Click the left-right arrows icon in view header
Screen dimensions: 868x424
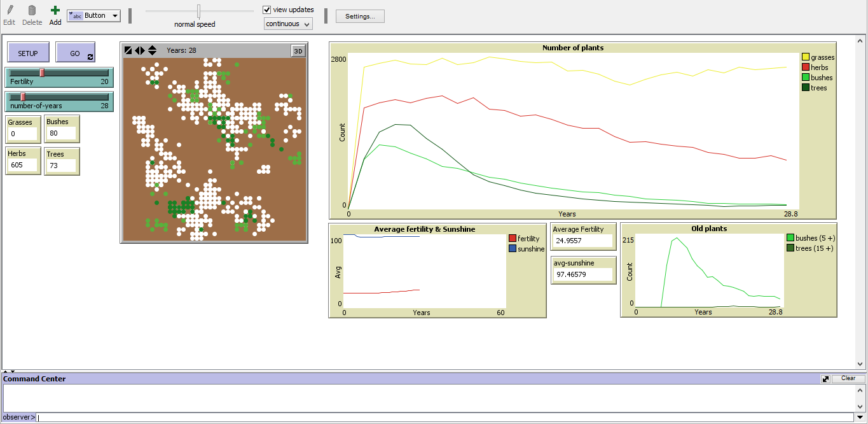coord(140,50)
